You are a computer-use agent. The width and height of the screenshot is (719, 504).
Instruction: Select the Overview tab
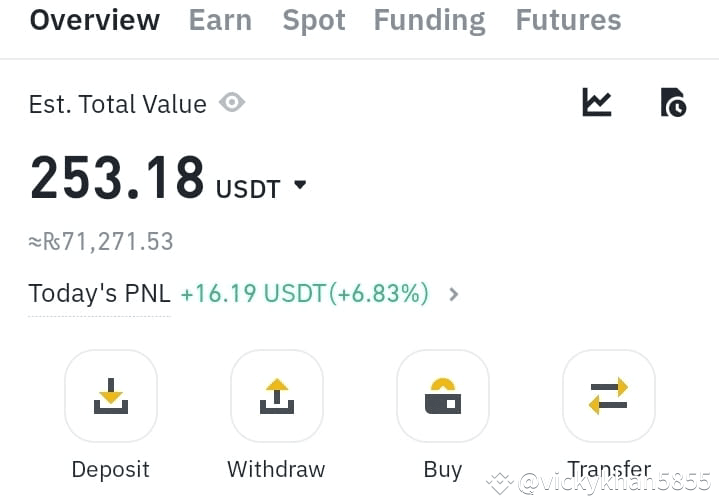[95, 20]
